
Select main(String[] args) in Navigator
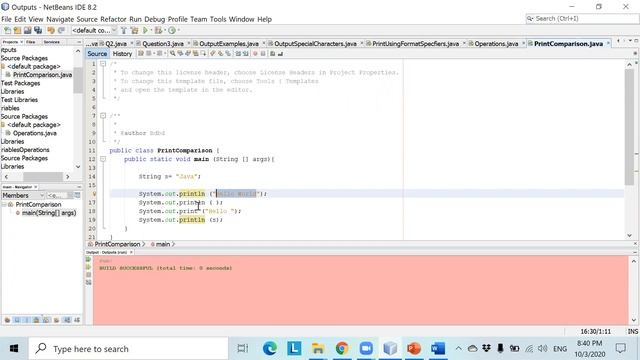click(49, 213)
